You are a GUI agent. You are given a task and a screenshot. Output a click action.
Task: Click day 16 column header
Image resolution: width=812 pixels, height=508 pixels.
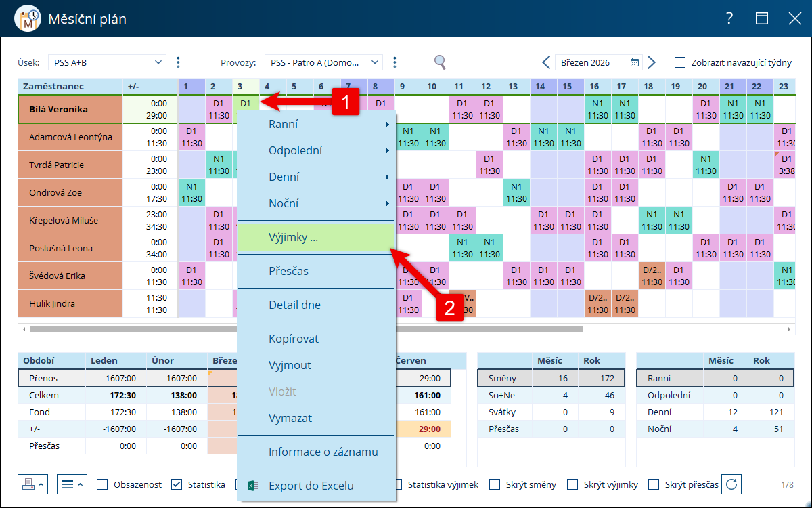[x=597, y=87]
